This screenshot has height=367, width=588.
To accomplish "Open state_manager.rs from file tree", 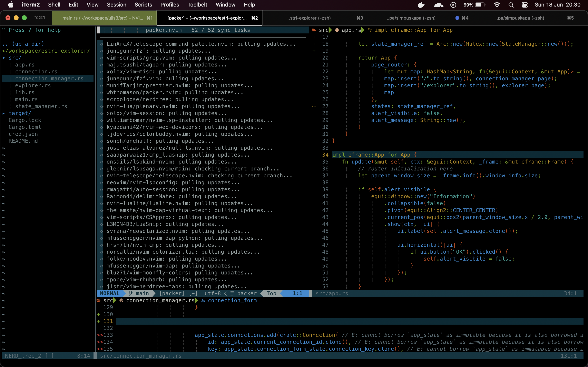I will click(41, 106).
